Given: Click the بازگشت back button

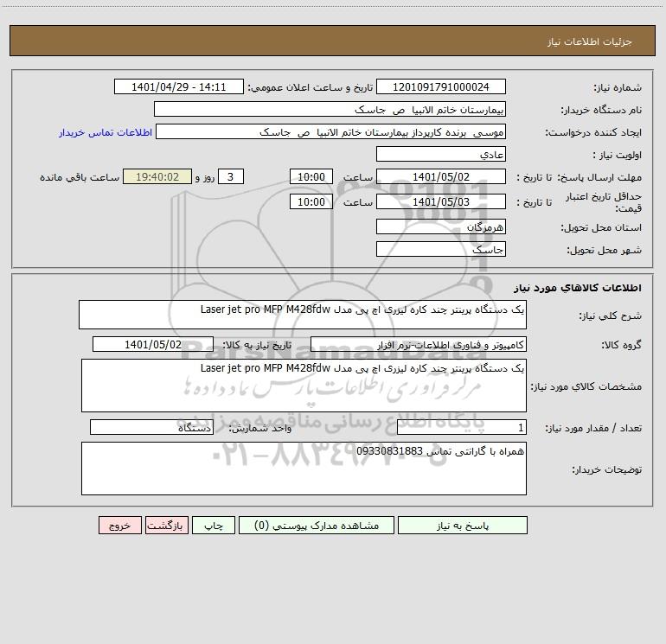Looking at the screenshot, I should (166, 525).
